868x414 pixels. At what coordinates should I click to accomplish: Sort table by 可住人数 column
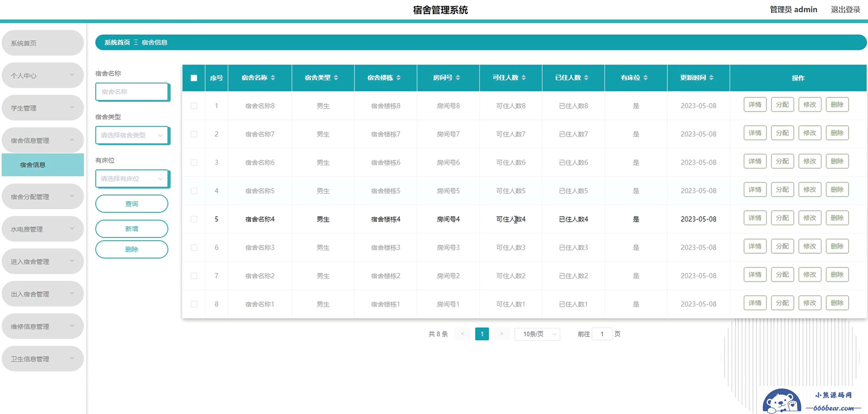pos(523,78)
